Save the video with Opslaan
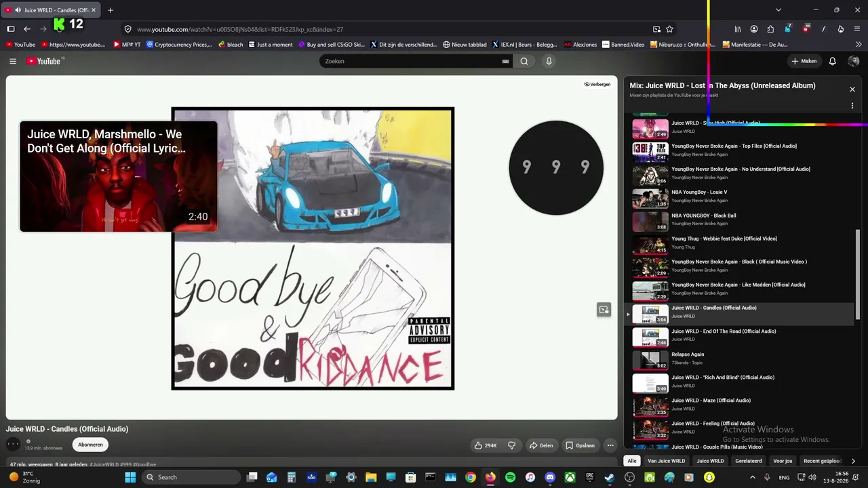Image resolution: width=868 pixels, height=488 pixels. tap(580, 445)
